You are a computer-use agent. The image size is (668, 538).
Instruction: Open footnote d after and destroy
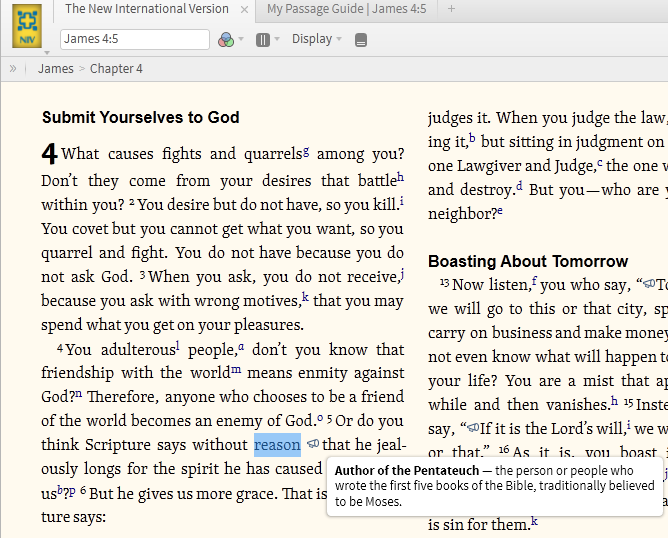(x=519, y=186)
